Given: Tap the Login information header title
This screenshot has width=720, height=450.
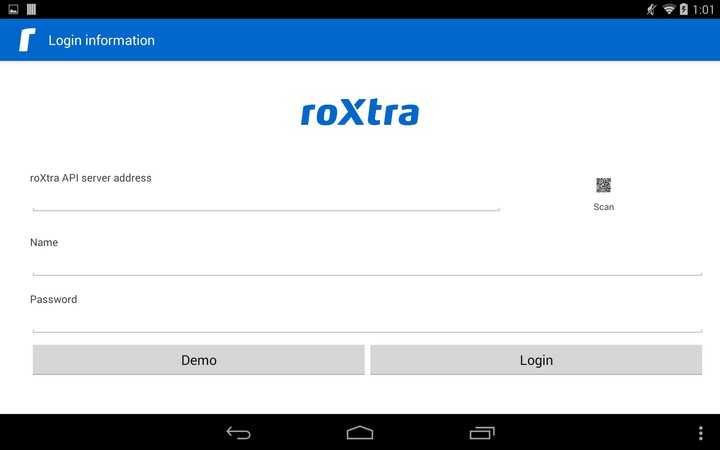Looking at the screenshot, I should point(102,41).
